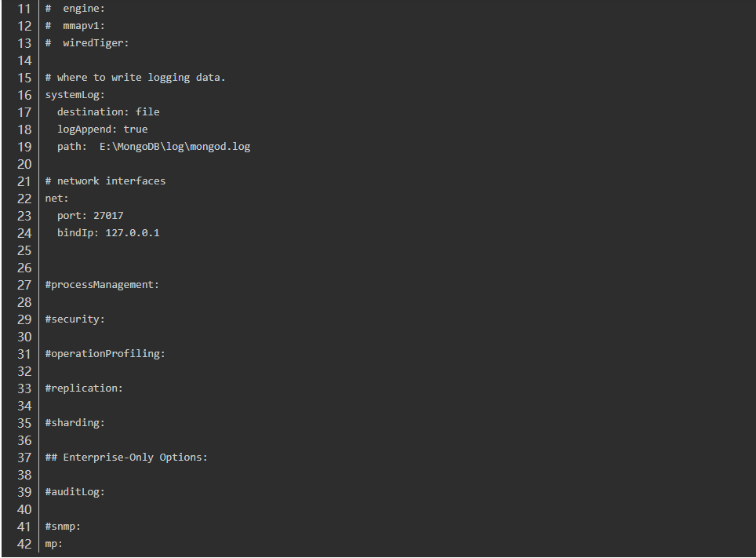Place cursor on #processManagement line
The height and width of the screenshot is (558, 756).
click(x=102, y=285)
